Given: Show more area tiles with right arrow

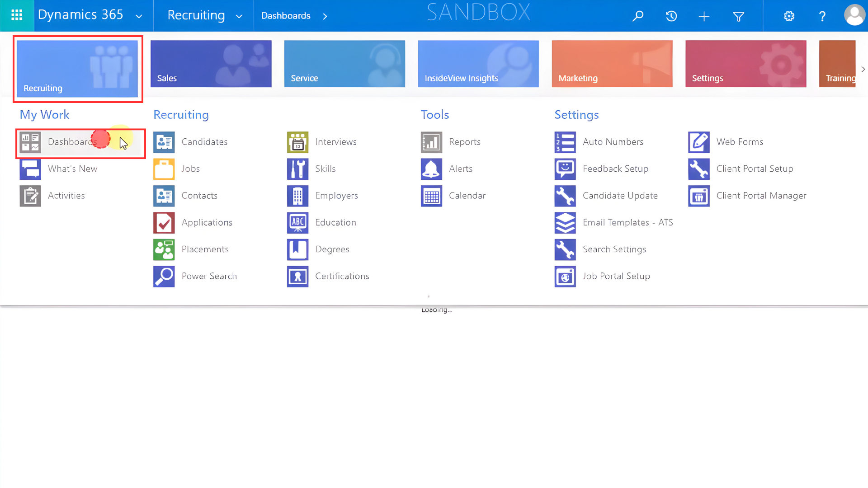Looking at the screenshot, I should click(863, 69).
